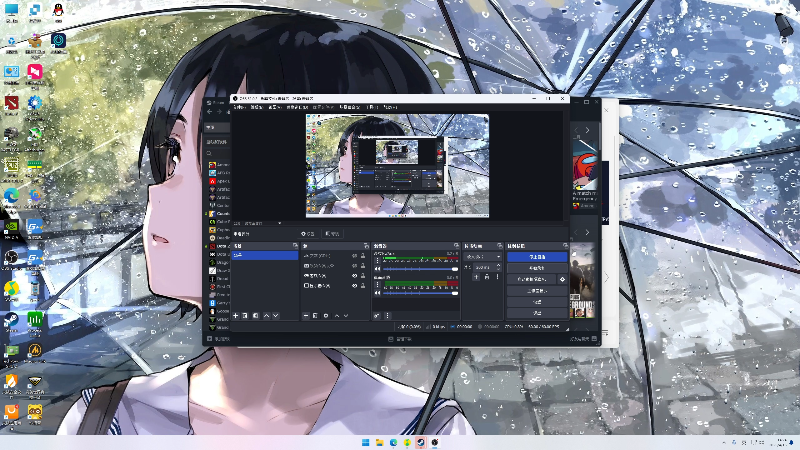
Task: Toggle lock icon of top source row
Action: (363, 256)
